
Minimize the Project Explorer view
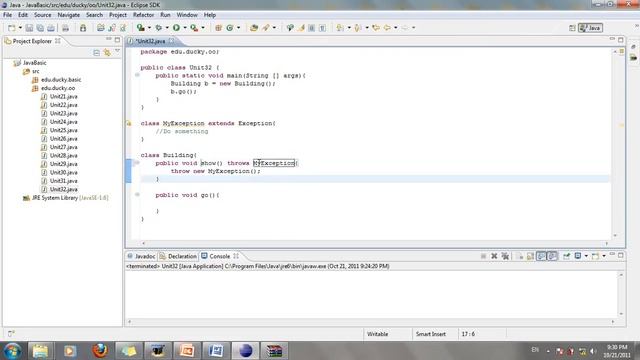tap(109, 40)
